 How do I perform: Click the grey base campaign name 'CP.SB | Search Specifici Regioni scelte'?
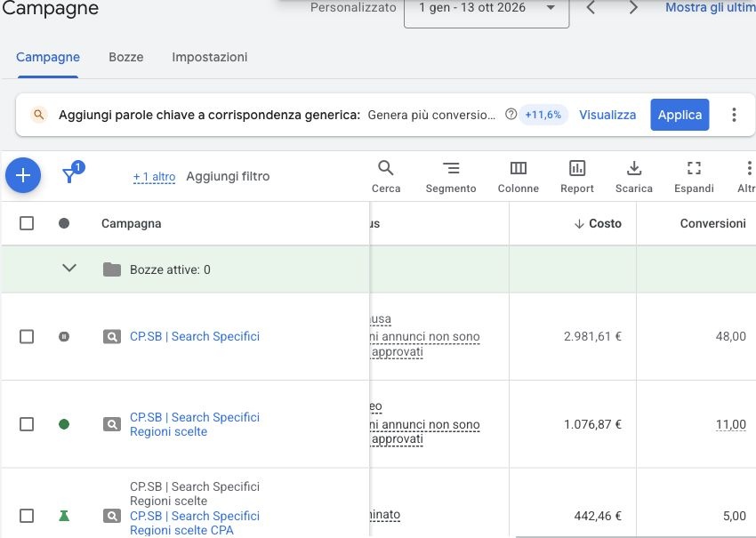(195, 494)
